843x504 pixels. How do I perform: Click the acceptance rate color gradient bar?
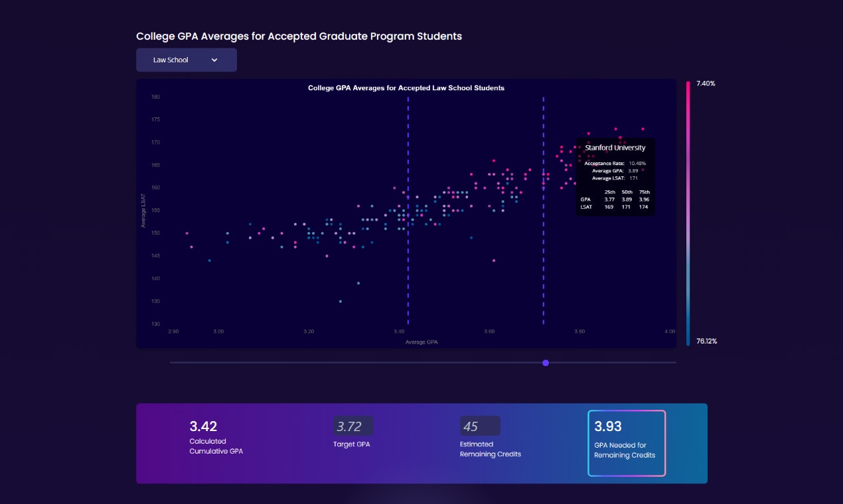click(688, 212)
